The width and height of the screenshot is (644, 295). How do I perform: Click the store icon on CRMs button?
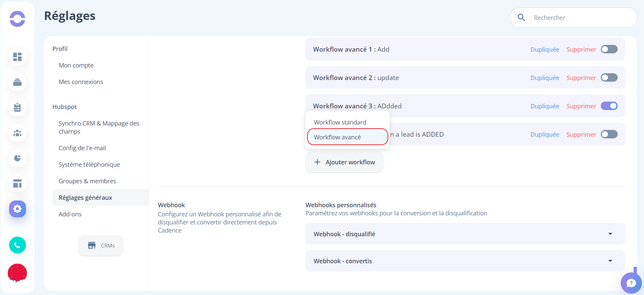[x=92, y=245]
